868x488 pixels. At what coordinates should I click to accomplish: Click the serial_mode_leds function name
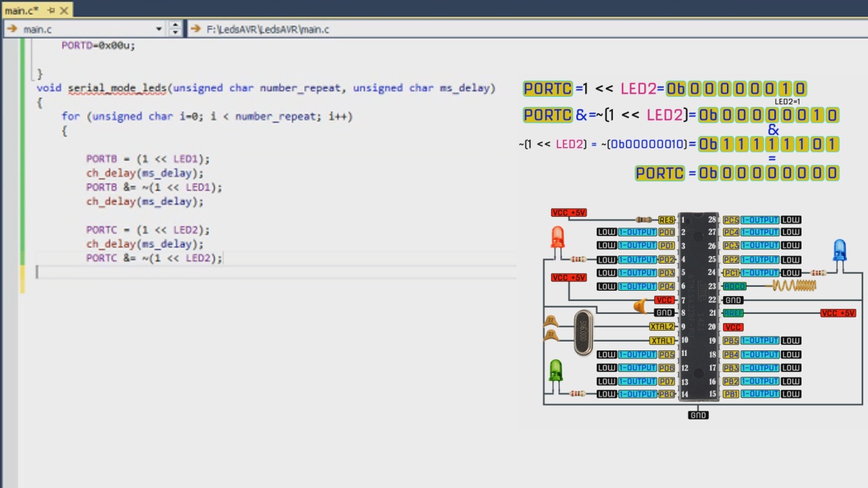pos(117,87)
